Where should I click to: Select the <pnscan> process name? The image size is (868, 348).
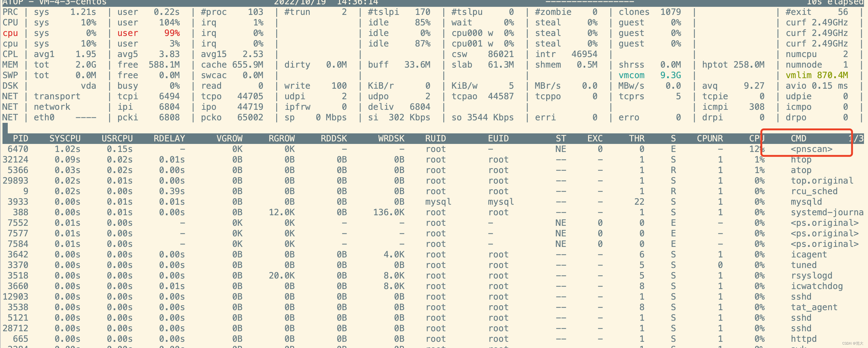pyautogui.click(x=812, y=149)
